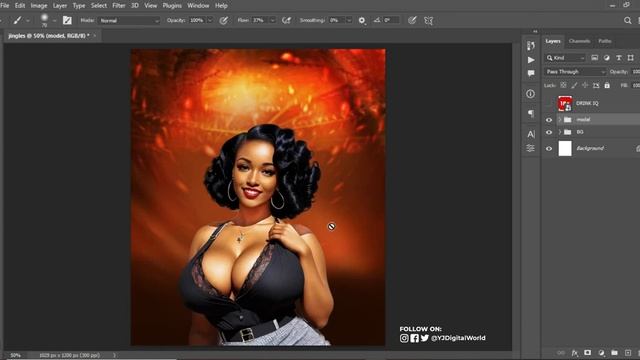The width and height of the screenshot is (640, 360).
Task: Open the Flow dropdown arrow
Action: click(x=273, y=20)
